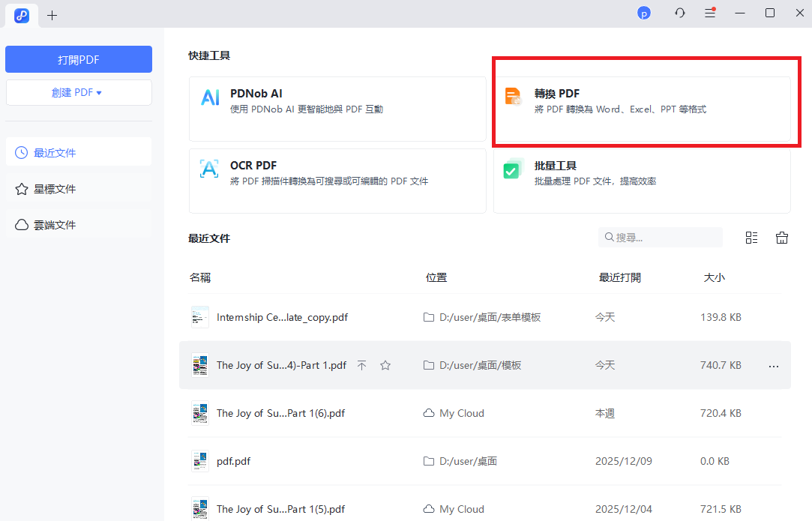Image resolution: width=812 pixels, height=521 pixels.
Task: Go to 星標文件 in the sidebar
Action: click(x=79, y=189)
